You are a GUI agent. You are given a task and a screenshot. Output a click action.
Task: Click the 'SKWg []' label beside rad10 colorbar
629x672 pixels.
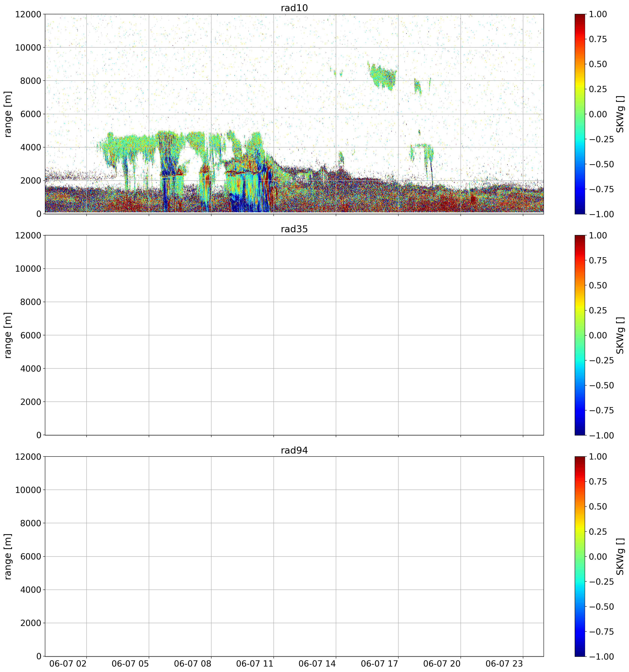620,114
